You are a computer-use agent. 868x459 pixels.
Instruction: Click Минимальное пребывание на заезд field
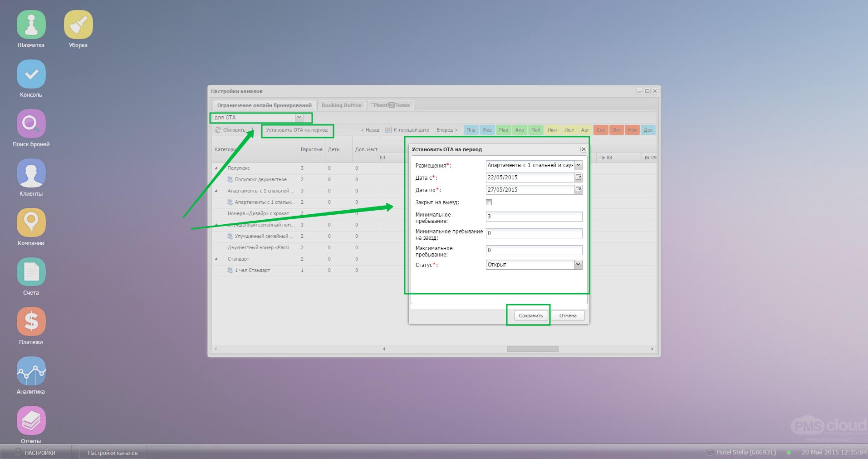pyautogui.click(x=534, y=233)
